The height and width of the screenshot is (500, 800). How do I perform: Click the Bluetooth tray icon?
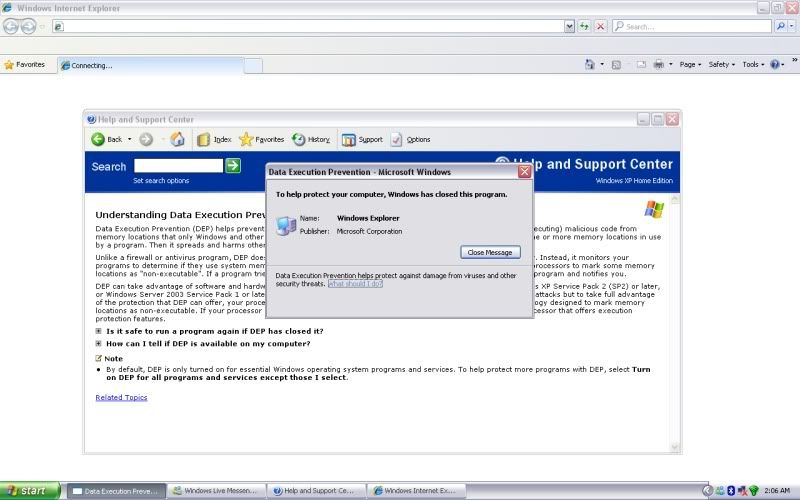731,491
